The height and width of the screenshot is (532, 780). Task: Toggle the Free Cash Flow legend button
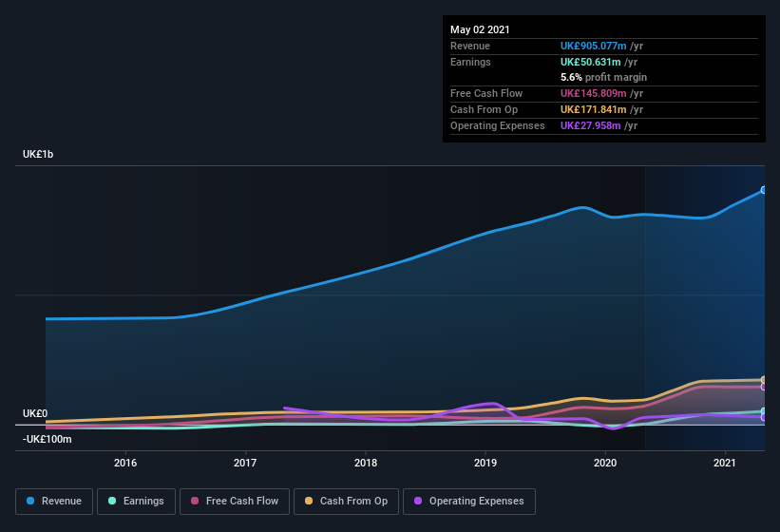[x=235, y=502]
